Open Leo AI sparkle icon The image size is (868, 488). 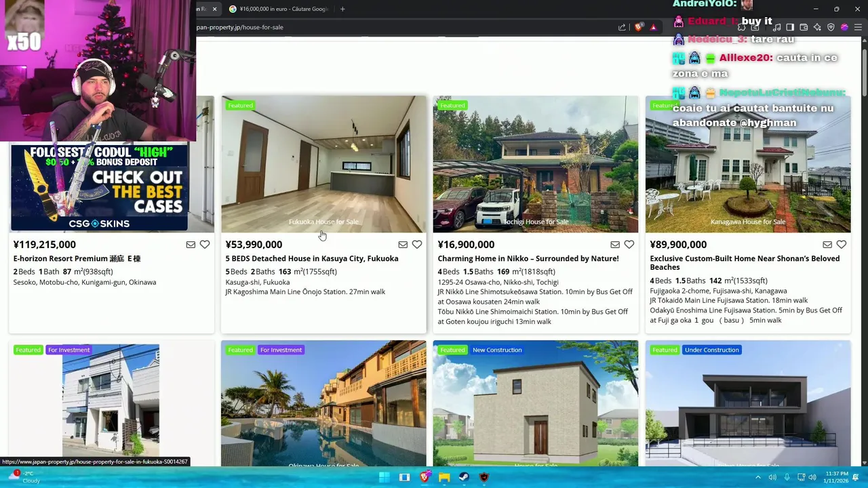(x=817, y=27)
